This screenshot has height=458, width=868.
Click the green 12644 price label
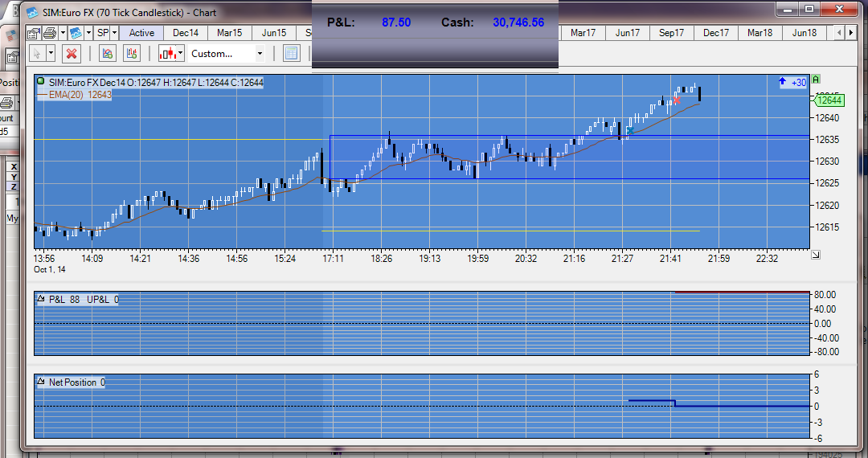coord(829,100)
